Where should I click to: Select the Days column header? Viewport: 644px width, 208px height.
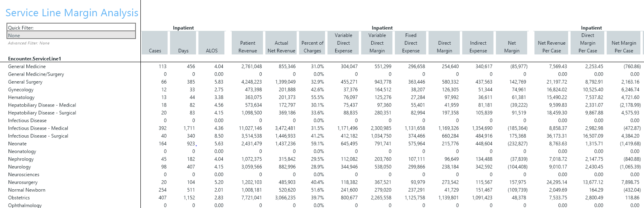point(183,43)
